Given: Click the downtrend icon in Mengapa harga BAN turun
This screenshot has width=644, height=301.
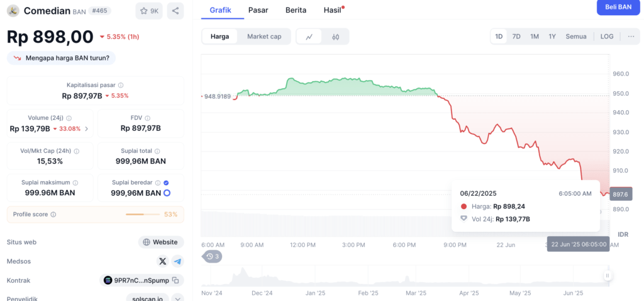Looking at the screenshot, I should pyautogui.click(x=17, y=58).
